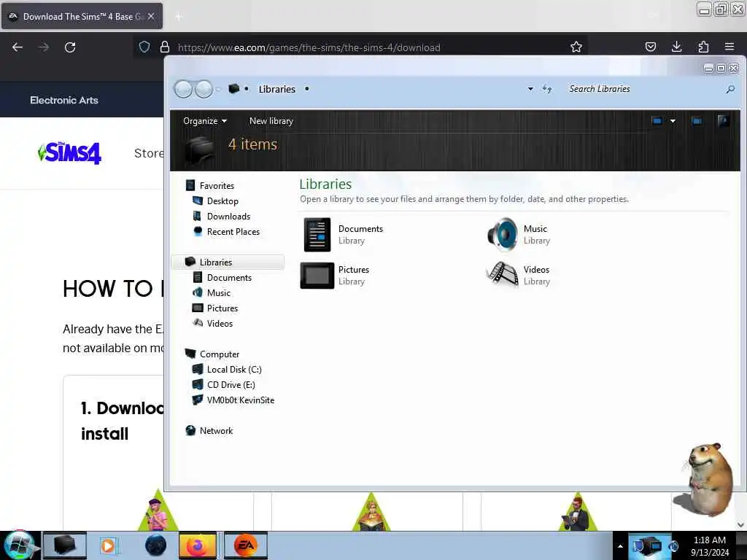The height and width of the screenshot is (560, 747).
Task: Open the media player taskbar icon
Action: click(x=108, y=545)
